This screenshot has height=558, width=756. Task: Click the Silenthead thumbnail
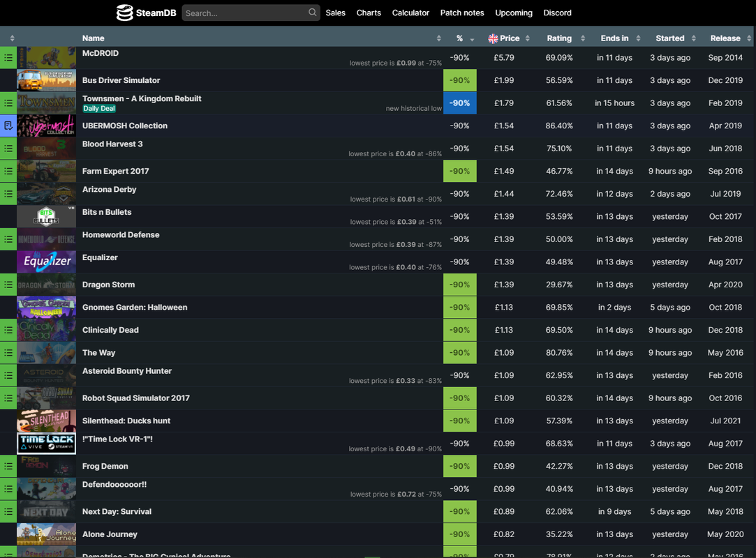click(46, 421)
